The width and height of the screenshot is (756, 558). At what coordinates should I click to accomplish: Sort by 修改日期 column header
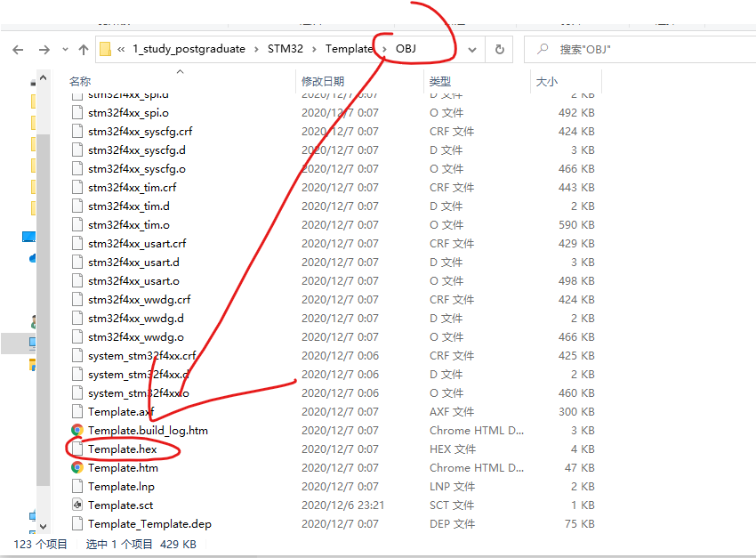(323, 82)
